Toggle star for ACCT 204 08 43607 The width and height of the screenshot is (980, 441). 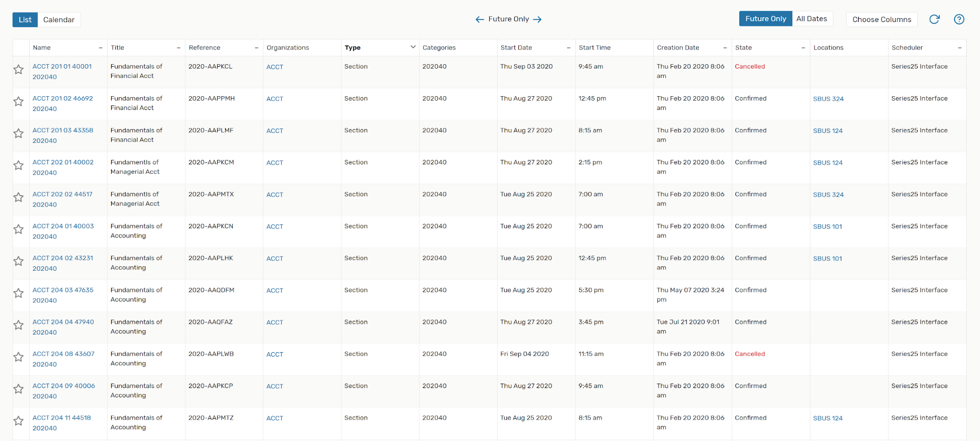click(x=19, y=357)
